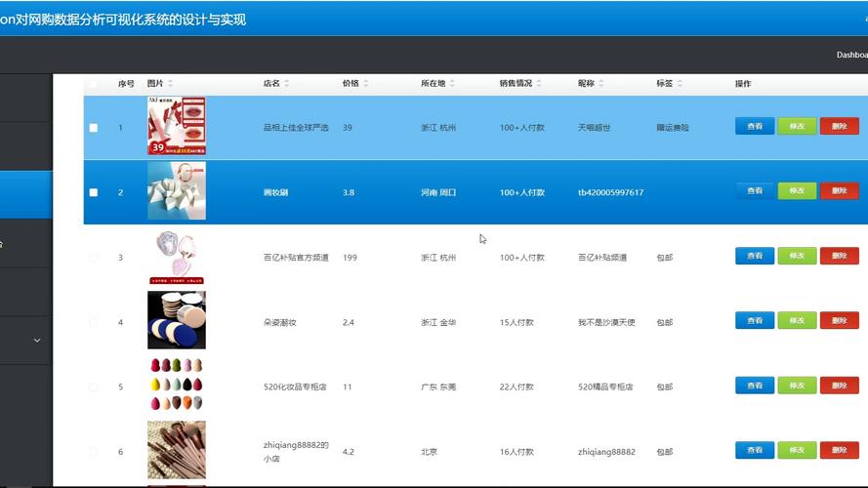
Task: Sort by 所在地 column sort arrows
Action: [x=452, y=84]
